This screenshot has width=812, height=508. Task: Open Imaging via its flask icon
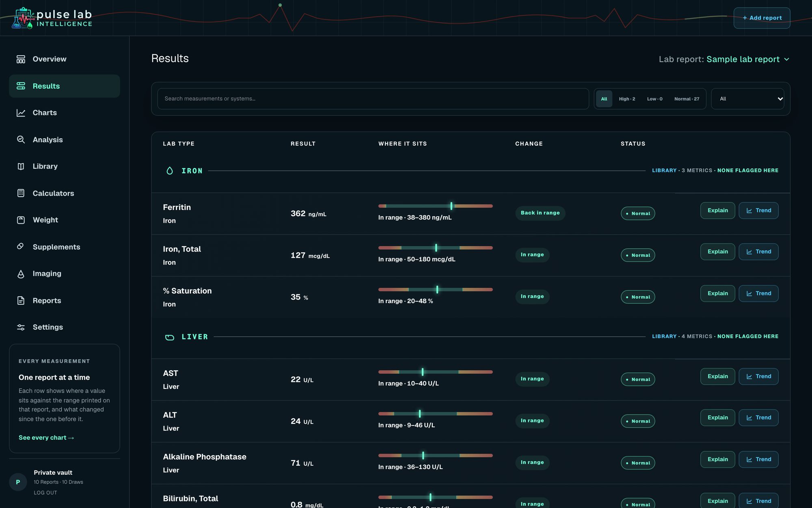(21, 274)
